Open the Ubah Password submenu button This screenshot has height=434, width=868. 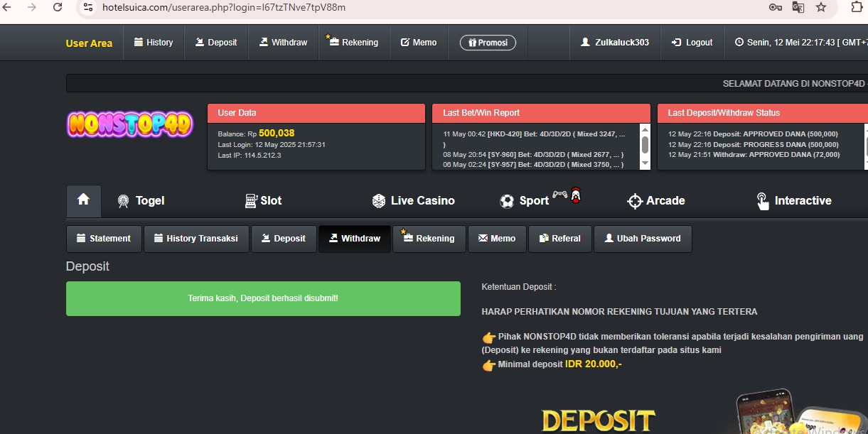click(x=643, y=239)
